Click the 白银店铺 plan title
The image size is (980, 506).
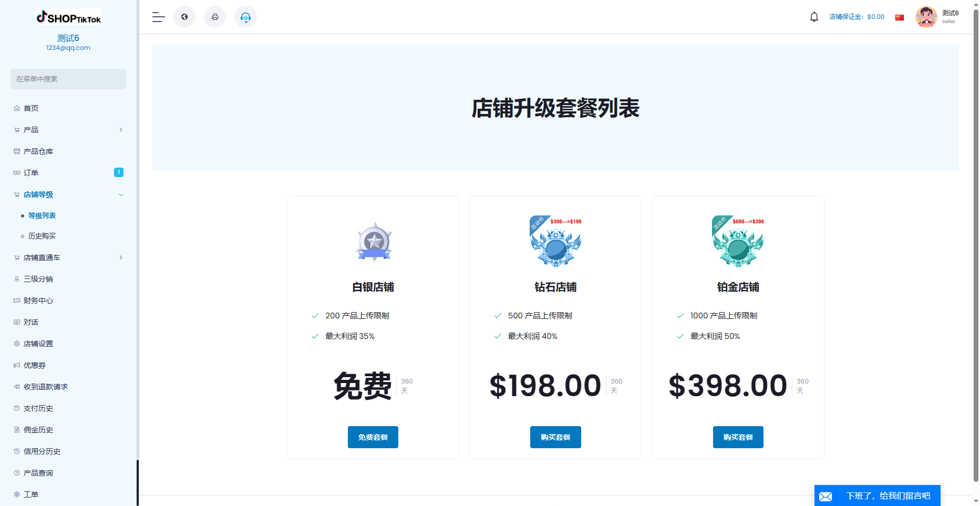tap(373, 287)
